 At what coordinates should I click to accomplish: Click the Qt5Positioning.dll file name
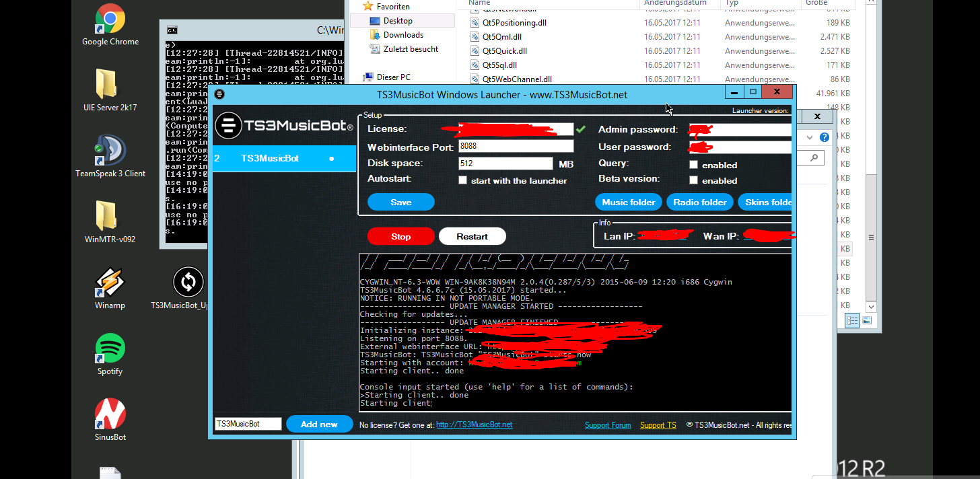[x=514, y=23]
